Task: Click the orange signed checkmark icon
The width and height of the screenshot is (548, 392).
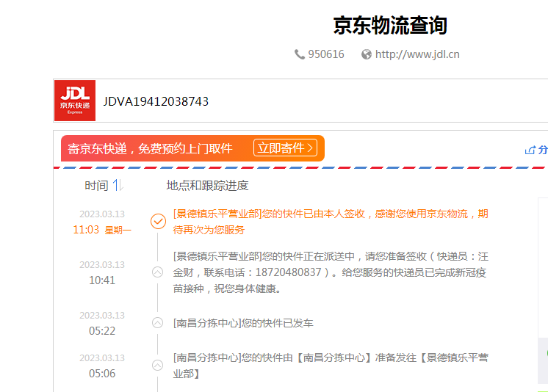Action: (x=159, y=222)
